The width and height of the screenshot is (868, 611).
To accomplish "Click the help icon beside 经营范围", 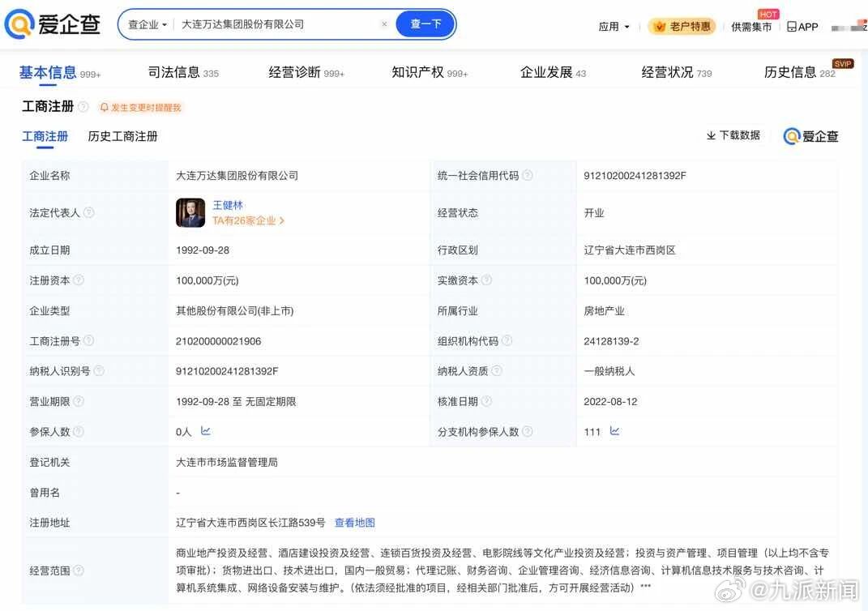I will (79, 570).
